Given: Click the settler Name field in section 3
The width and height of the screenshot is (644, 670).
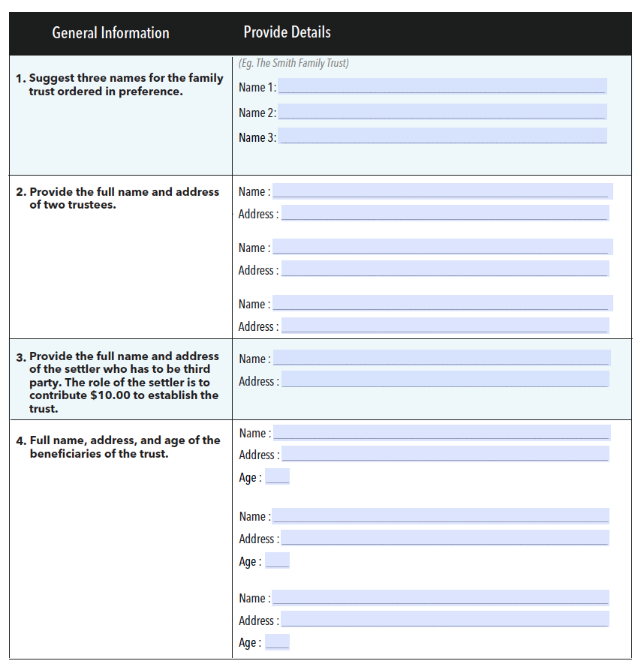Looking at the screenshot, I should (x=443, y=357).
